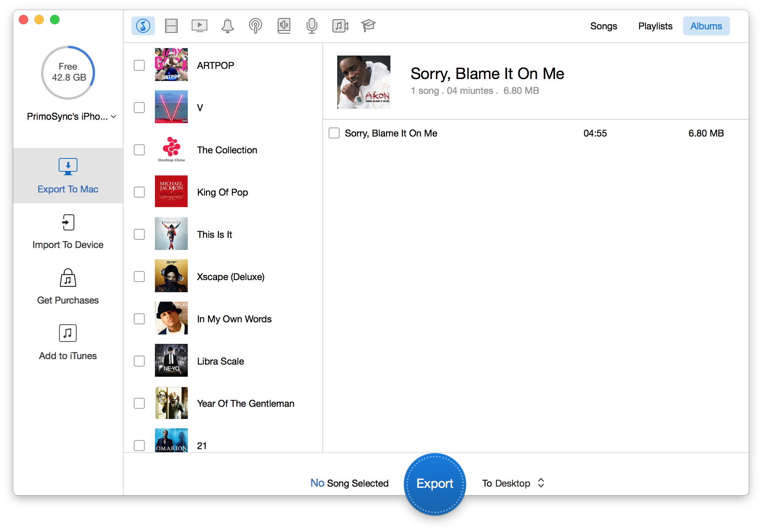The image size is (762, 532).
Task: Check the V album checkbox
Action: click(x=139, y=108)
